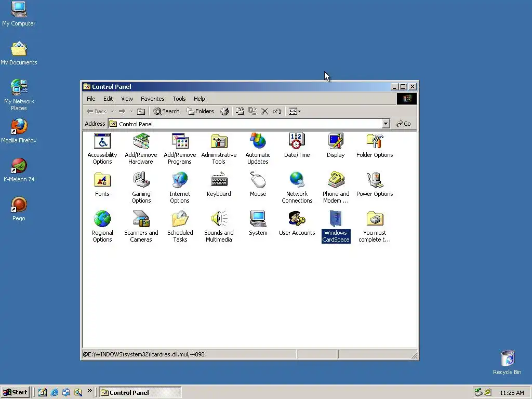Screen dimensions: 532x399
Task: Click the Forward arrow button
Action: point(122,111)
